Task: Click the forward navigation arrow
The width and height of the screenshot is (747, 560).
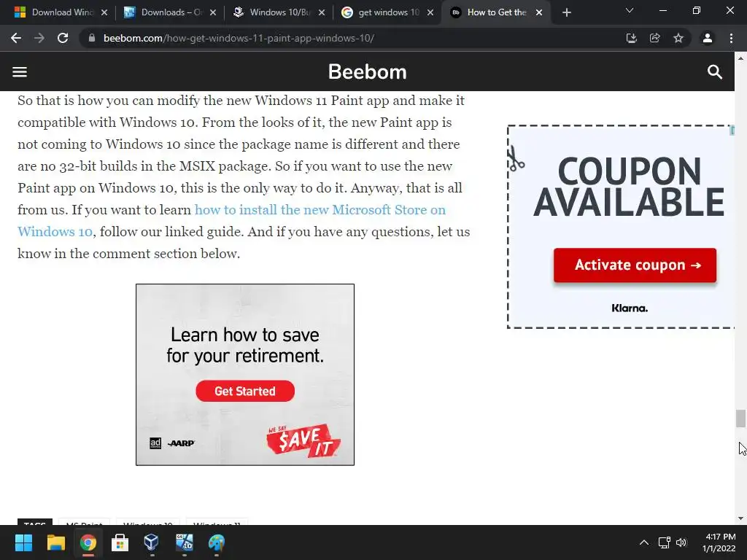Action: [x=39, y=38]
